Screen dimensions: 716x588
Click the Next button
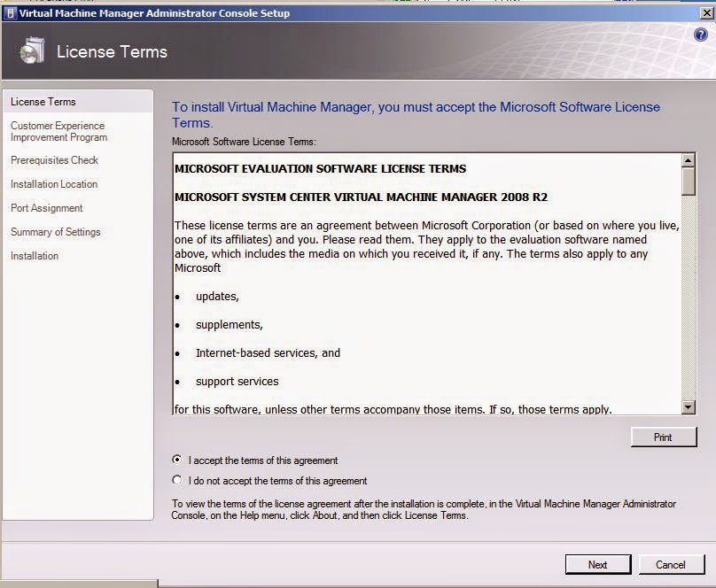pos(598,565)
